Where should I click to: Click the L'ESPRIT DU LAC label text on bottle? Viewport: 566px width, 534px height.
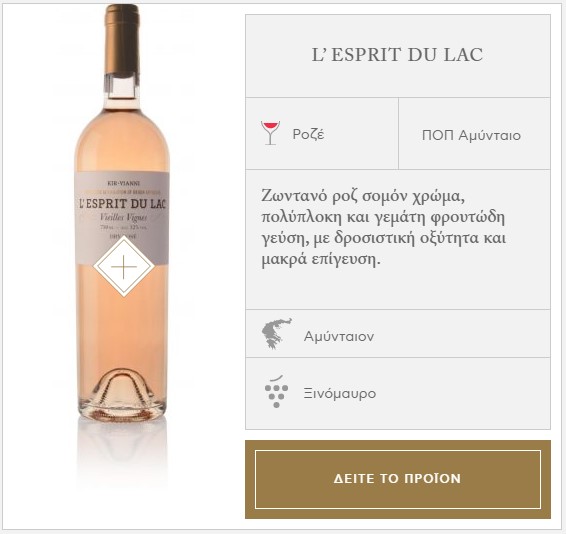click(x=122, y=204)
